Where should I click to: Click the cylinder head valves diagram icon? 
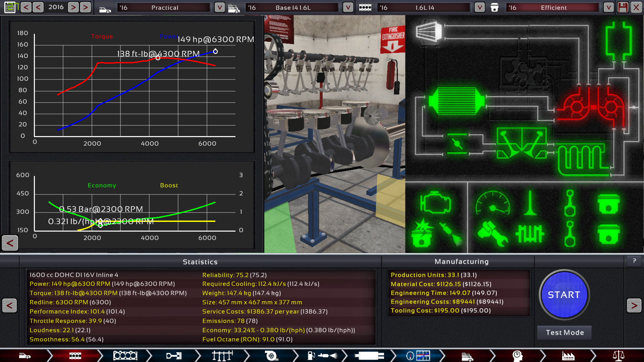tap(522, 143)
